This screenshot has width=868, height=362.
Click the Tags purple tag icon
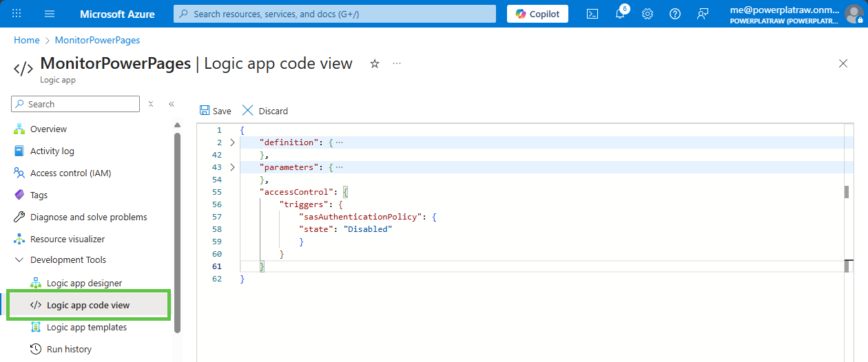coord(19,195)
